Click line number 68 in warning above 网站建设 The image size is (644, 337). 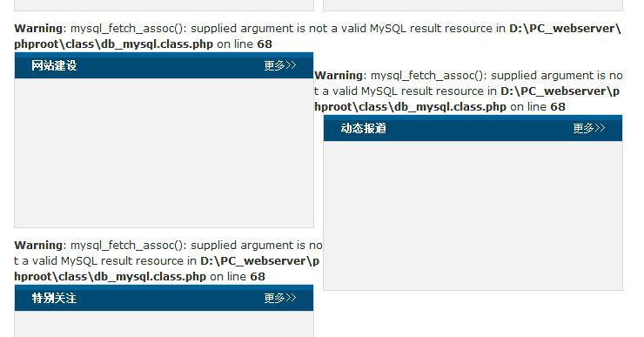(x=265, y=44)
